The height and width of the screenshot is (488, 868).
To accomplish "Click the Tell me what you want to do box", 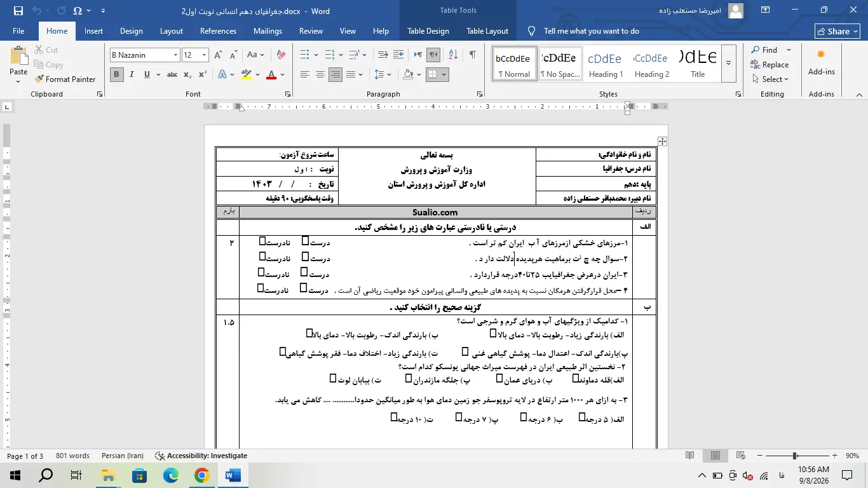I will [x=591, y=31].
